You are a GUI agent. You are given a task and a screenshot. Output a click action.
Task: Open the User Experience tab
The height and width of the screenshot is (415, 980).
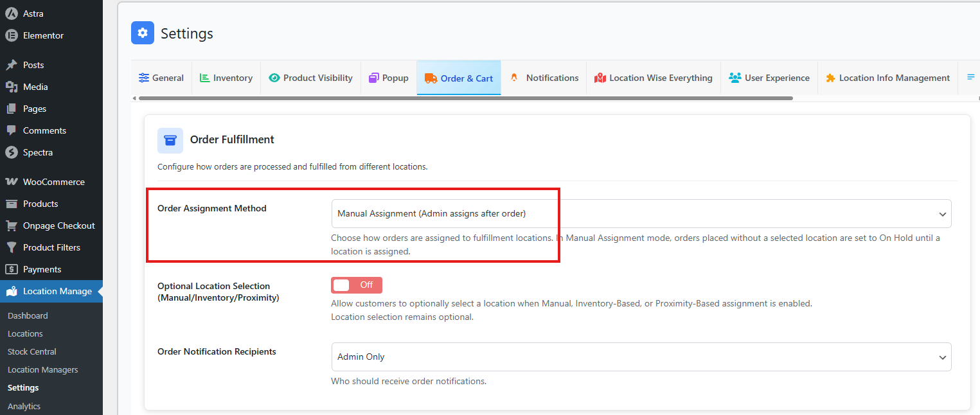click(769, 78)
